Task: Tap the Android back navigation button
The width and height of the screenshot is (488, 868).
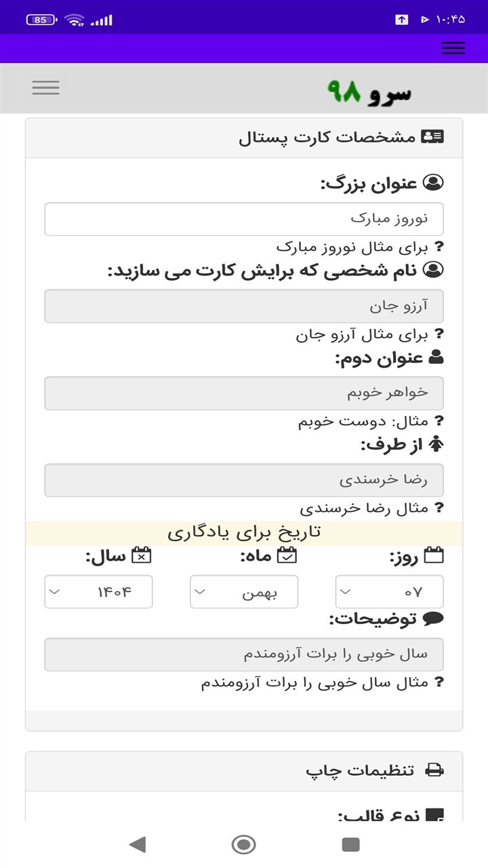Action: pos(138,844)
